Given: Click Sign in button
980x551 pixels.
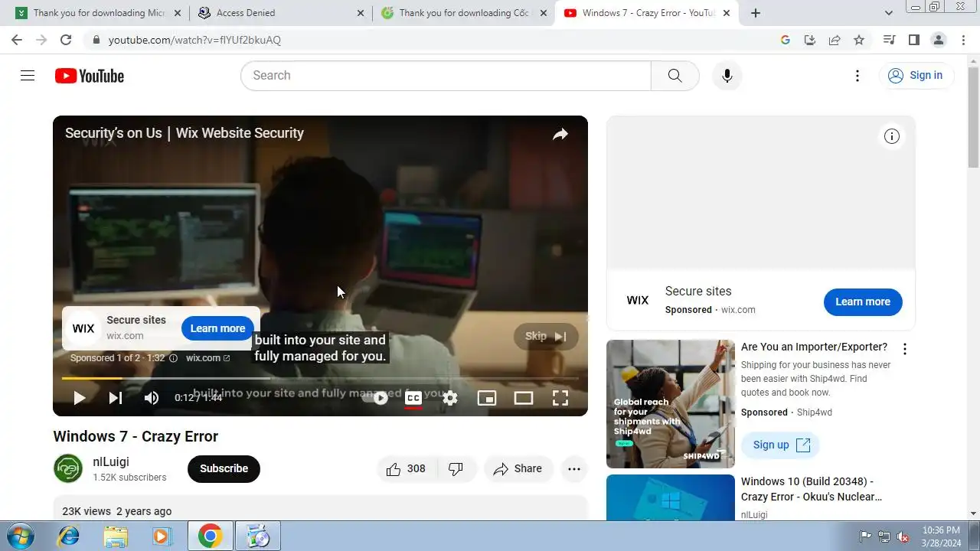Looking at the screenshot, I should click(x=916, y=75).
